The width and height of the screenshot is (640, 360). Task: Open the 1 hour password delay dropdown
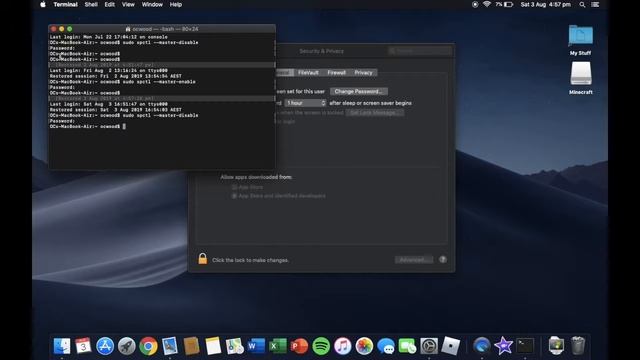tap(306, 103)
